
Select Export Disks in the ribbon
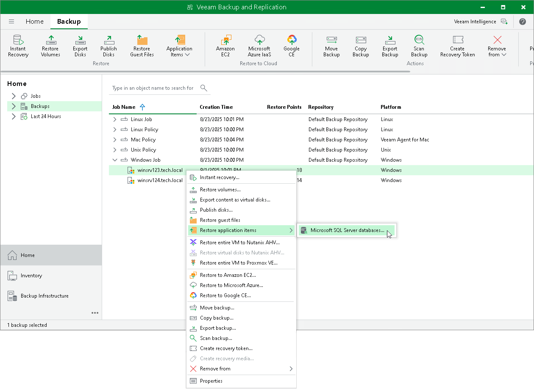click(x=80, y=46)
